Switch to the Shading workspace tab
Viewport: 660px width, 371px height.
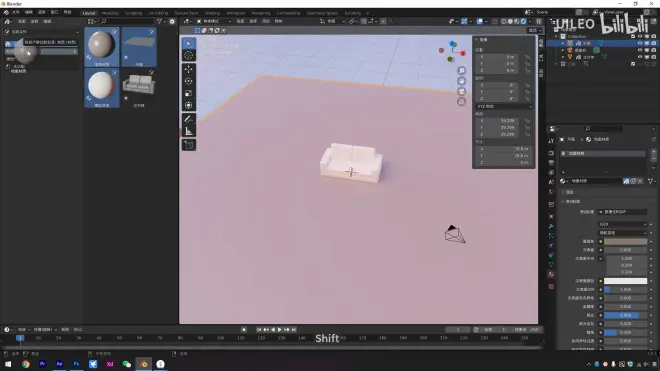click(x=212, y=13)
